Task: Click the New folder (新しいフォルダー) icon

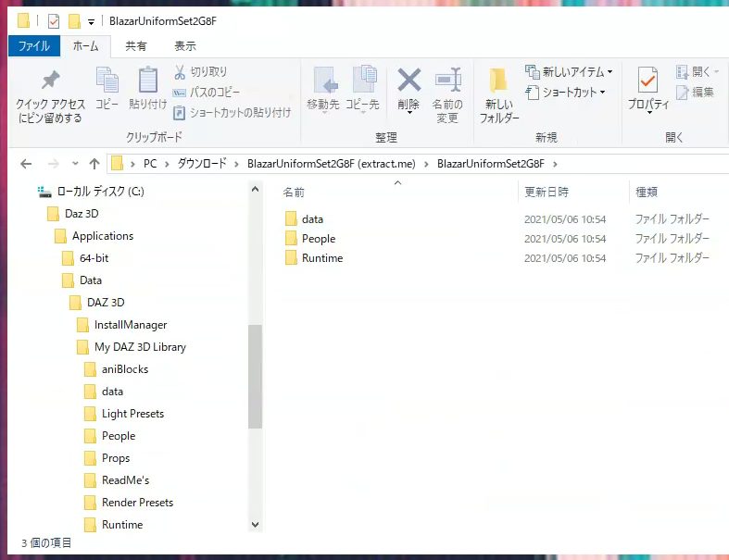Action: point(498,80)
